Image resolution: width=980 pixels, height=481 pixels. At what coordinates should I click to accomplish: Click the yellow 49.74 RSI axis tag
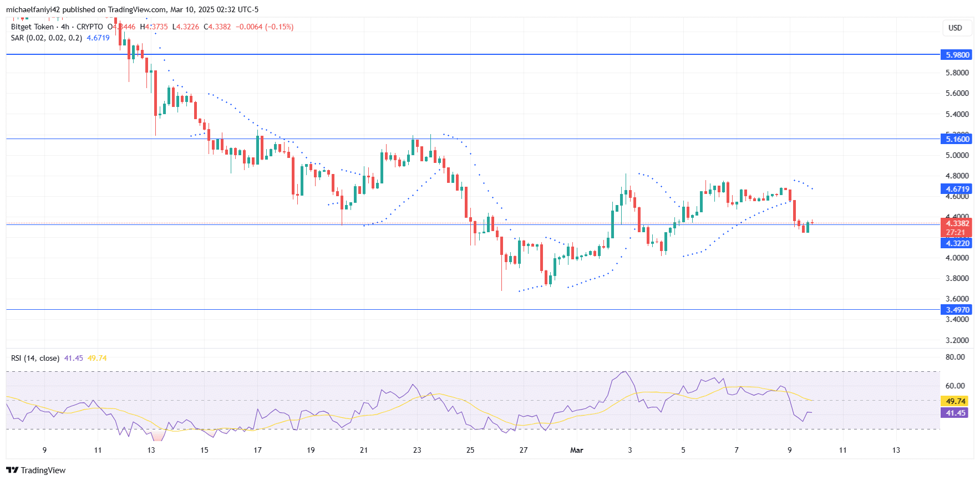pos(954,401)
